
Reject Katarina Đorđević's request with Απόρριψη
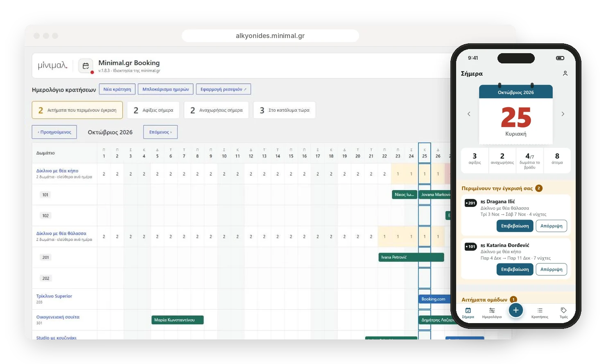tap(551, 270)
